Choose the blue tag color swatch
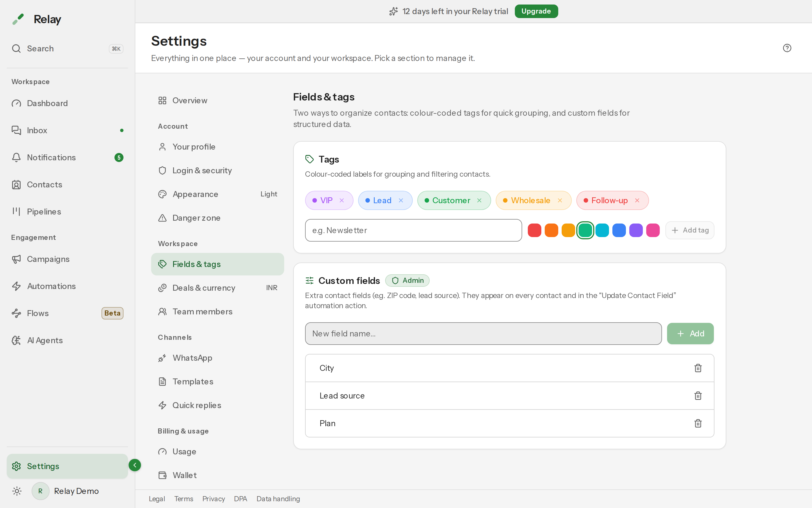Image resolution: width=812 pixels, height=508 pixels. tap(619, 230)
